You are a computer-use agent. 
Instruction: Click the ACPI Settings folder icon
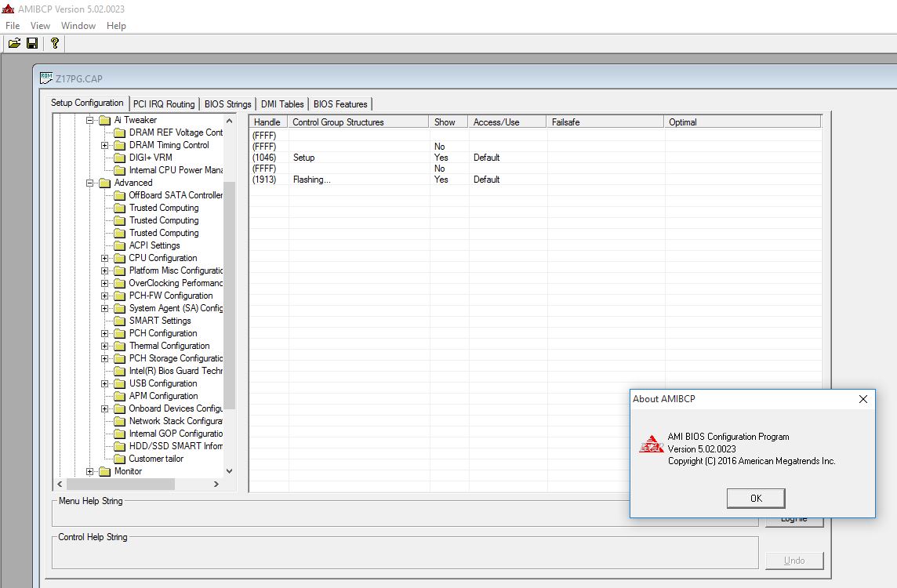[x=119, y=246]
